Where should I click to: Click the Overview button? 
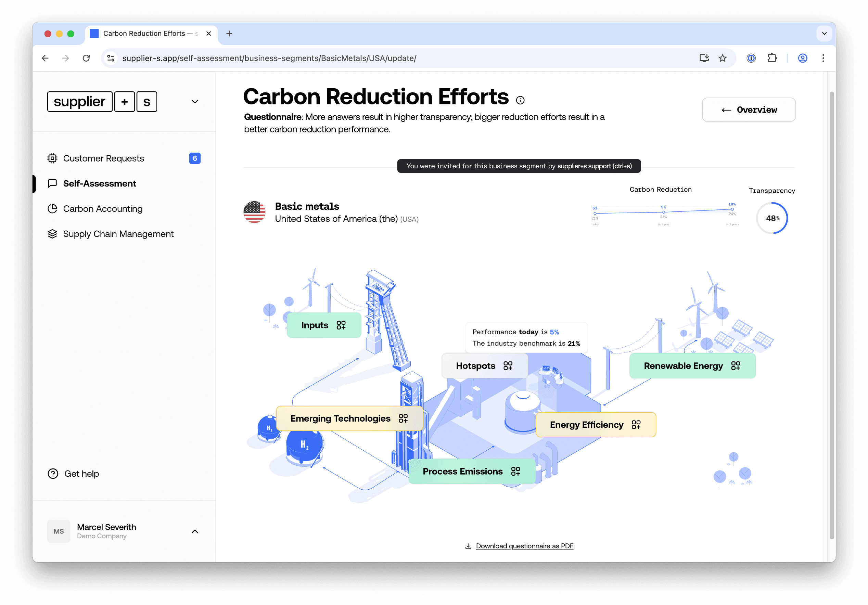click(x=749, y=110)
